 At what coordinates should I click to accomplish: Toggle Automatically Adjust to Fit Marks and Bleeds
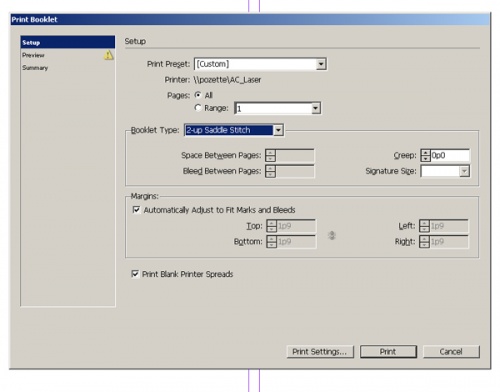(x=136, y=210)
